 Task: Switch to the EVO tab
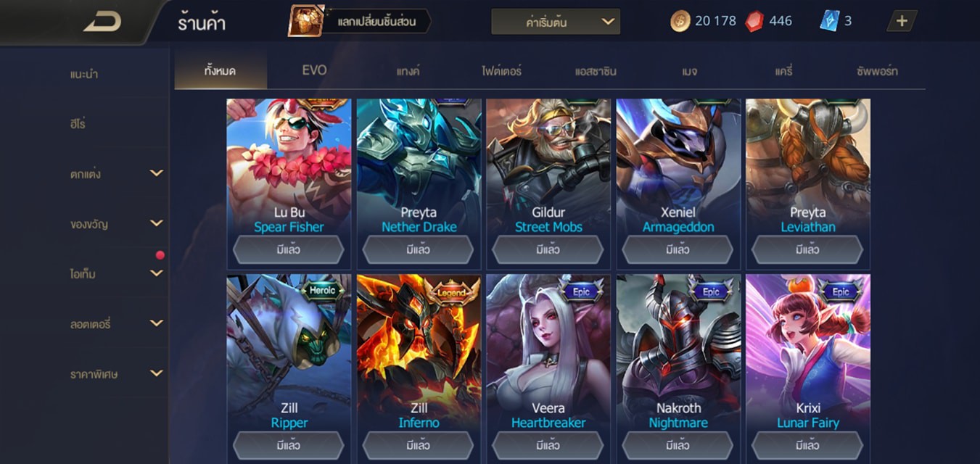314,70
